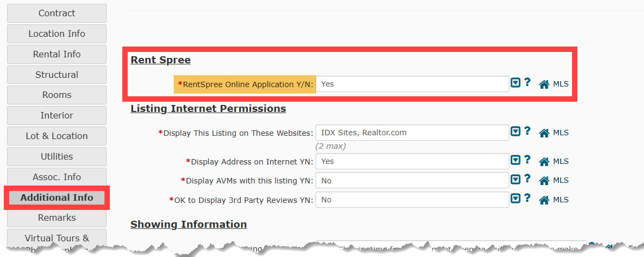Open the Contract section tab
Viewport: 644px width, 257px height.
pos(57,13)
